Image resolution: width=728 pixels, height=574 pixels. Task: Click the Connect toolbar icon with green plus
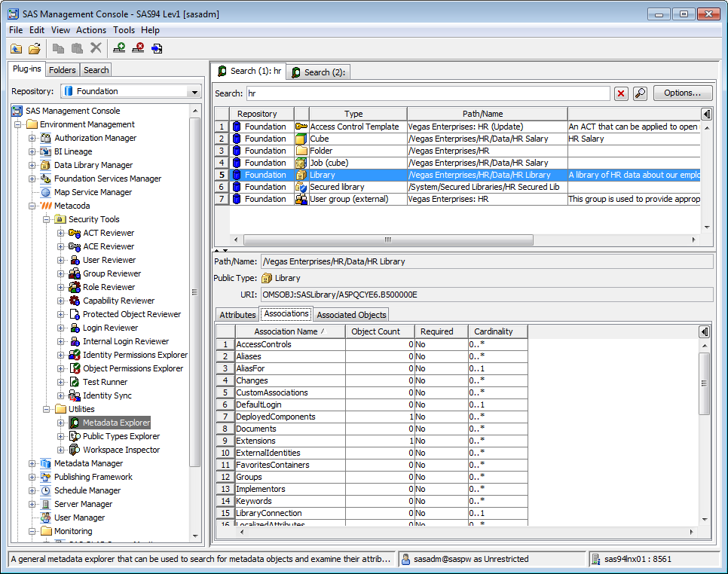click(x=119, y=47)
